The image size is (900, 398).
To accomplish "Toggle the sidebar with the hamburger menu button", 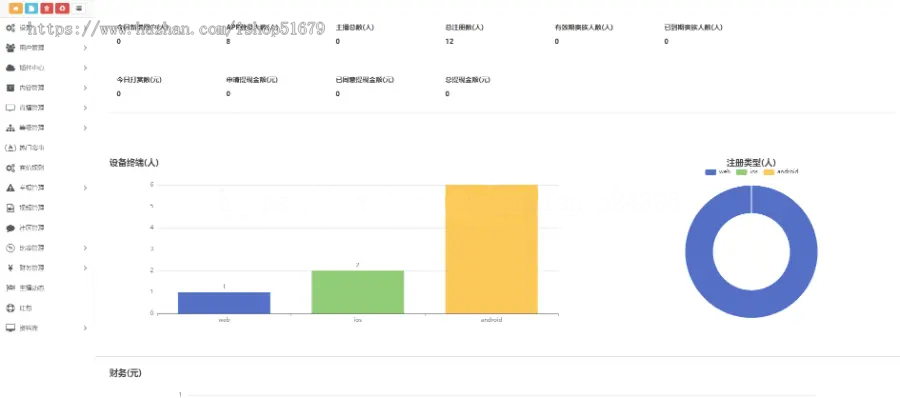I will coord(79,9).
